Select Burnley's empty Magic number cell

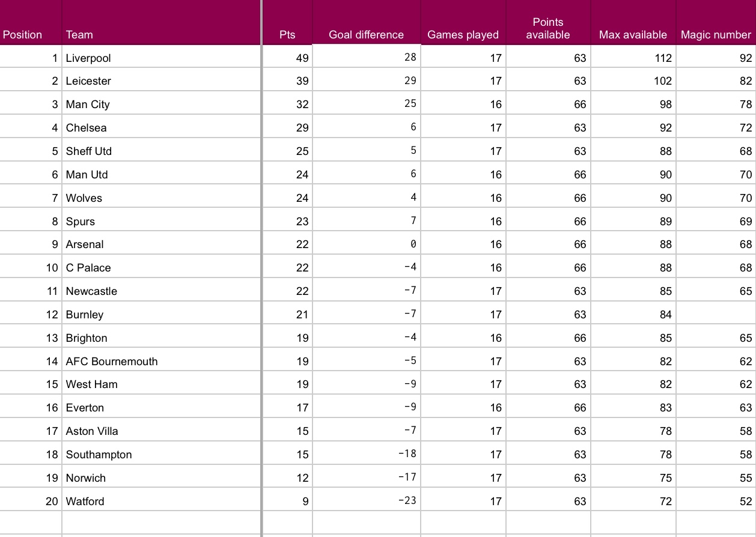click(x=715, y=314)
